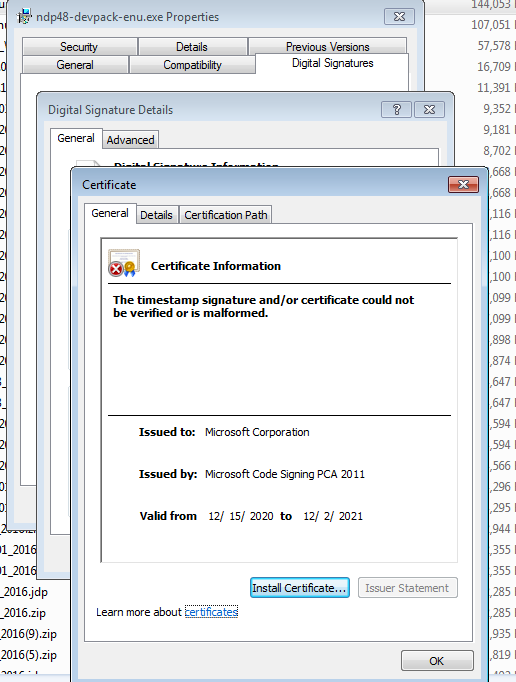Select General tab in Properties window

click(75, 65)
